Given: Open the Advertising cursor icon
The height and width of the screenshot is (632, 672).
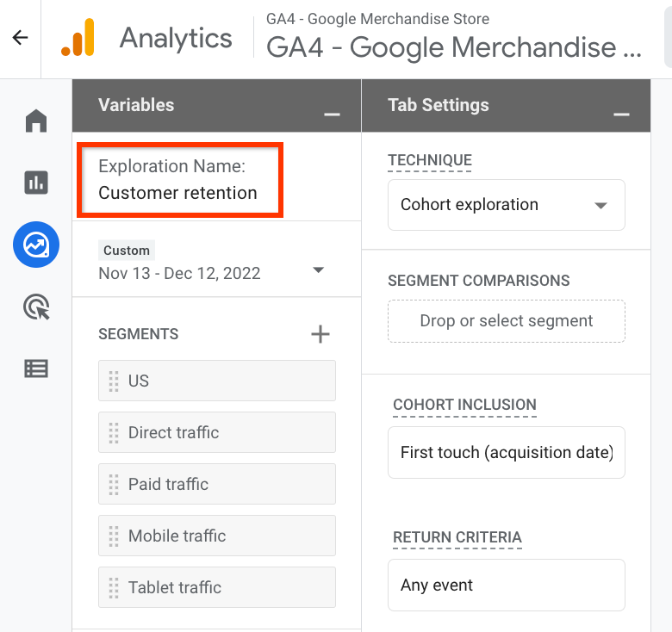Looking at the screenshot, I should coord(36,307).
